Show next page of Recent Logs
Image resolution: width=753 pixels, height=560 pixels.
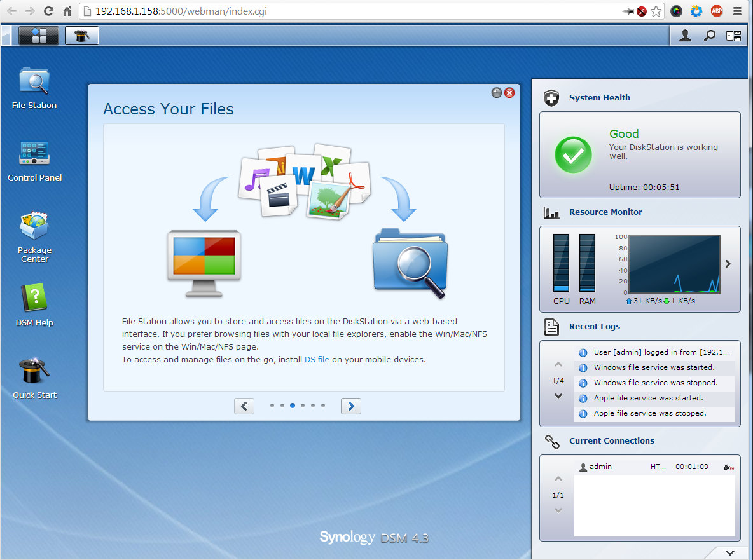coord(558,396)
